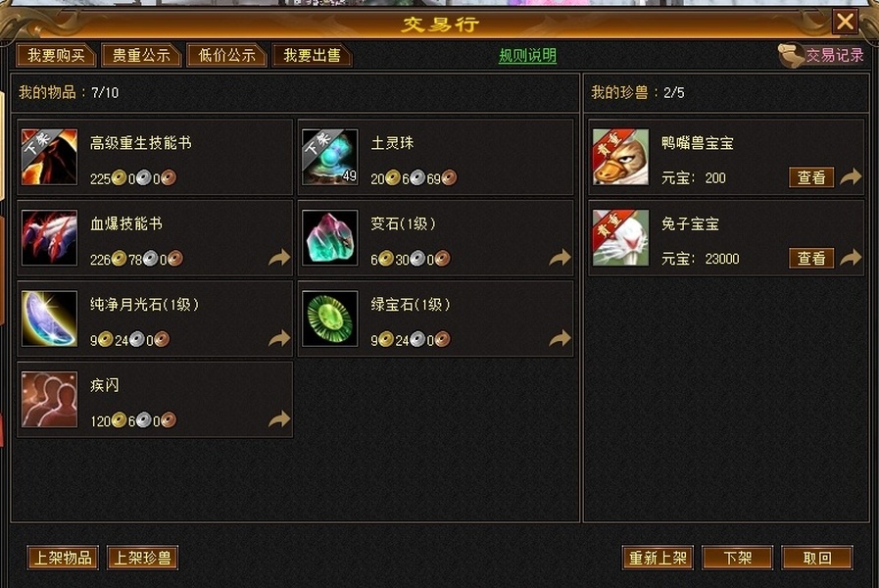Click 查看 for 鸭嘴兽宝宝
Viewport: 879px width, 588px height.
(811, 177)
